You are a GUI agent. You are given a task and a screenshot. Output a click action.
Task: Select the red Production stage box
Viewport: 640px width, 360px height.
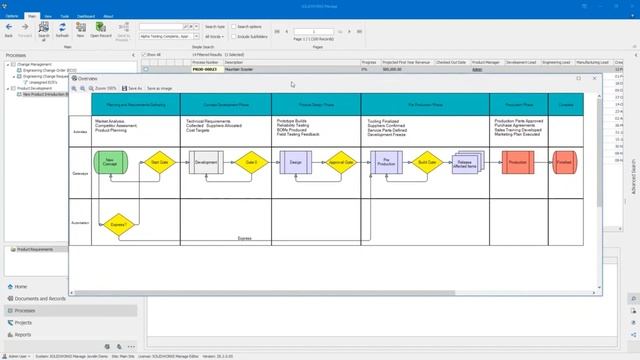point(518,162)
